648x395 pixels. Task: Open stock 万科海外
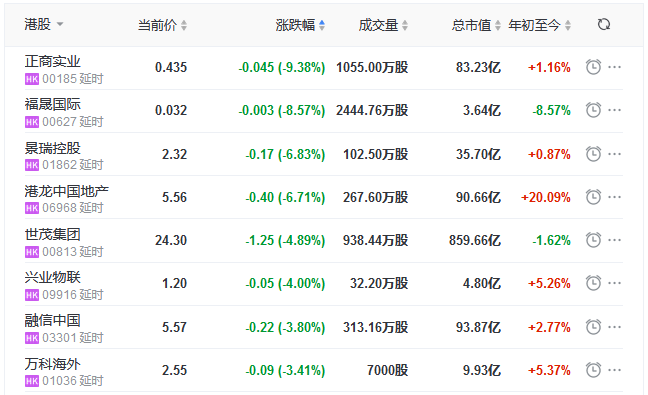coord(52,364)
